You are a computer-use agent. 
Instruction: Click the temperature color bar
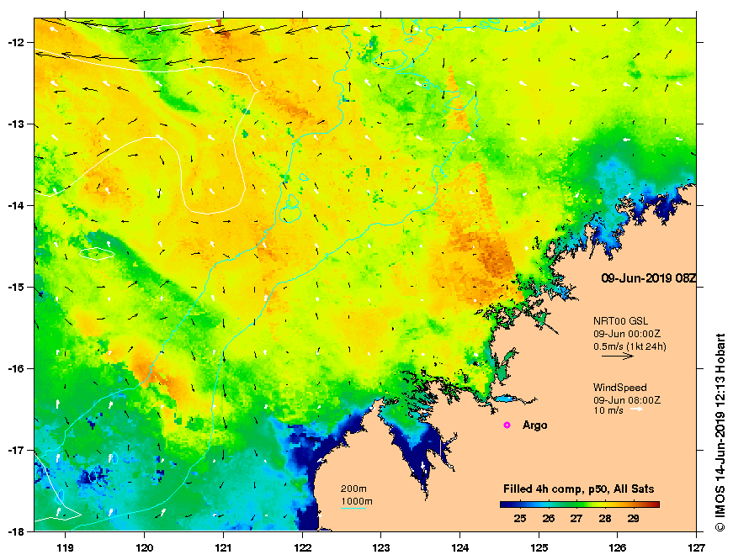580,505
